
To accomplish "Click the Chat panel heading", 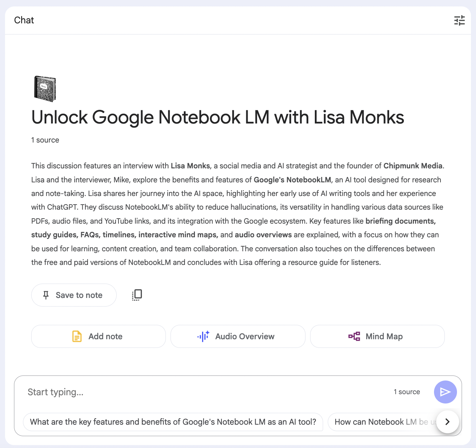I will (x=24, y=20).
